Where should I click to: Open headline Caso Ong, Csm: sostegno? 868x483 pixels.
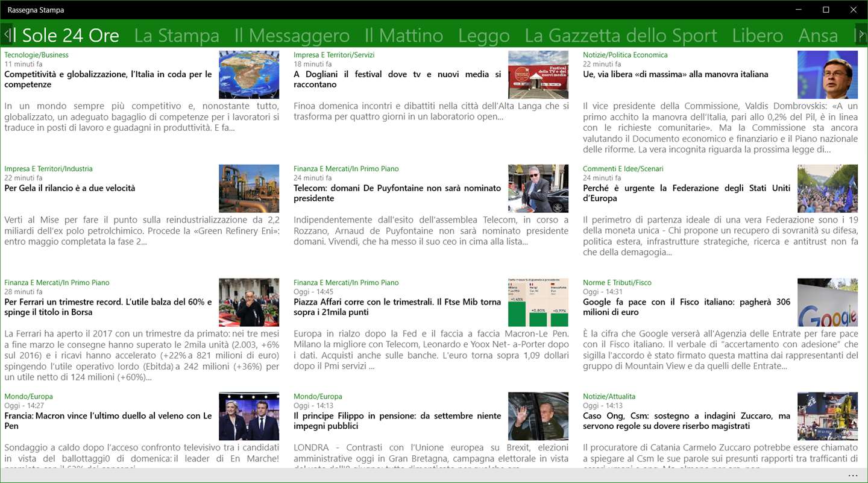[687, 421]
